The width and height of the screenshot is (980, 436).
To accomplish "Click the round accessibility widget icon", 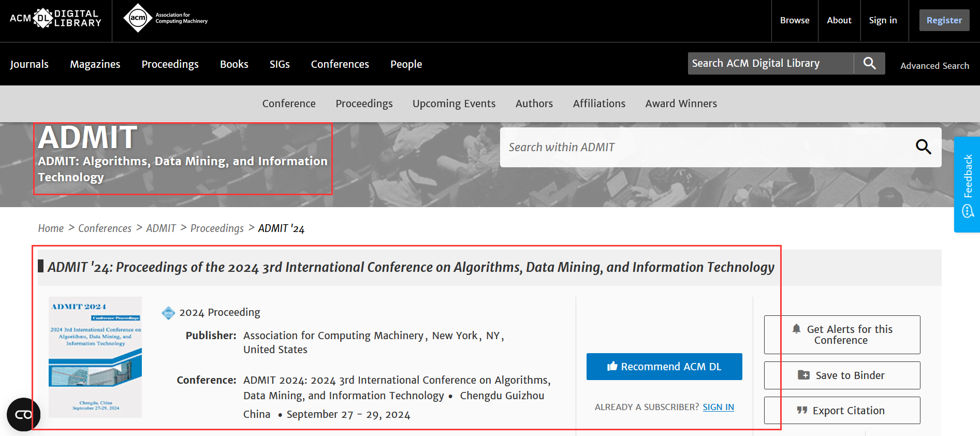I will (x=23, y=414).
